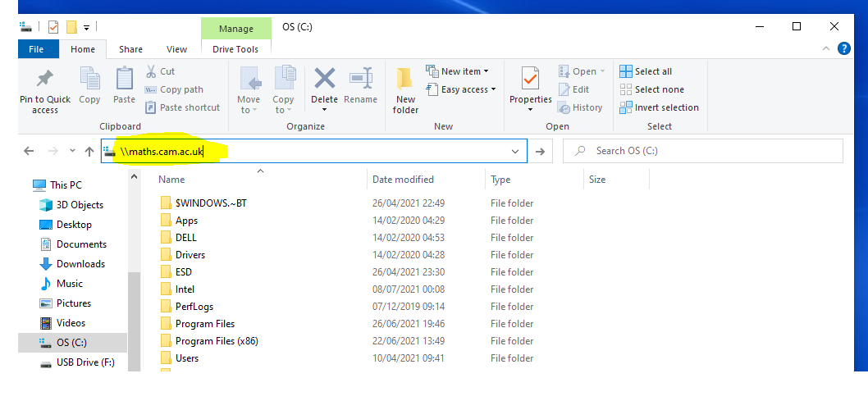Screen dimensions: 868x410
Task: Click the Pin to Quick access icon
Action: pyautogui.click(x=44, y=80)
